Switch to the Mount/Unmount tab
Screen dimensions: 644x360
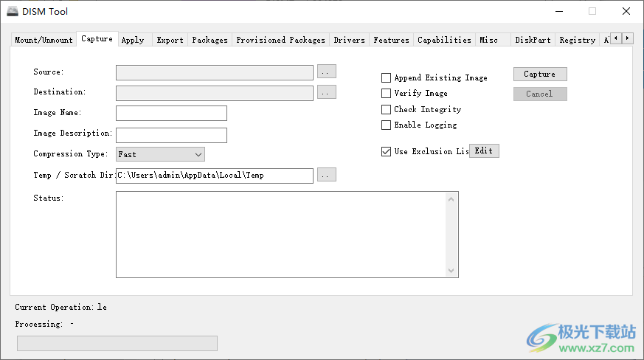[x=44, y=40]
